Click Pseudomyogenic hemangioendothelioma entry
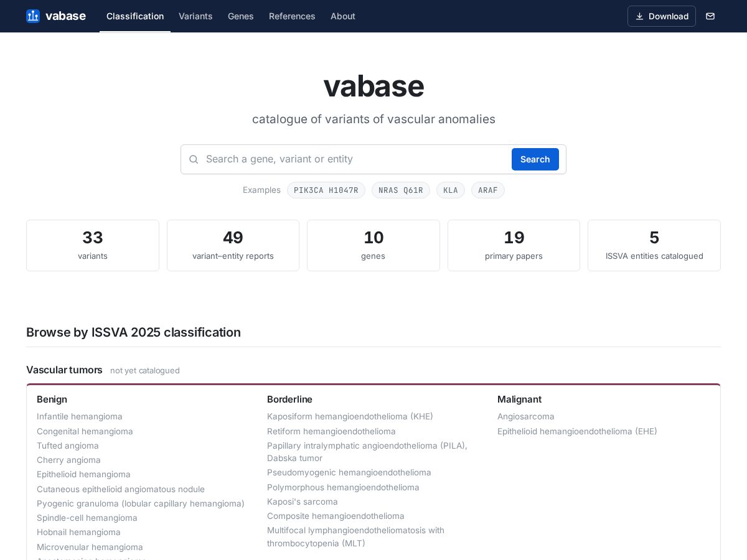747x560 pixels. click(x=349, y=472)
